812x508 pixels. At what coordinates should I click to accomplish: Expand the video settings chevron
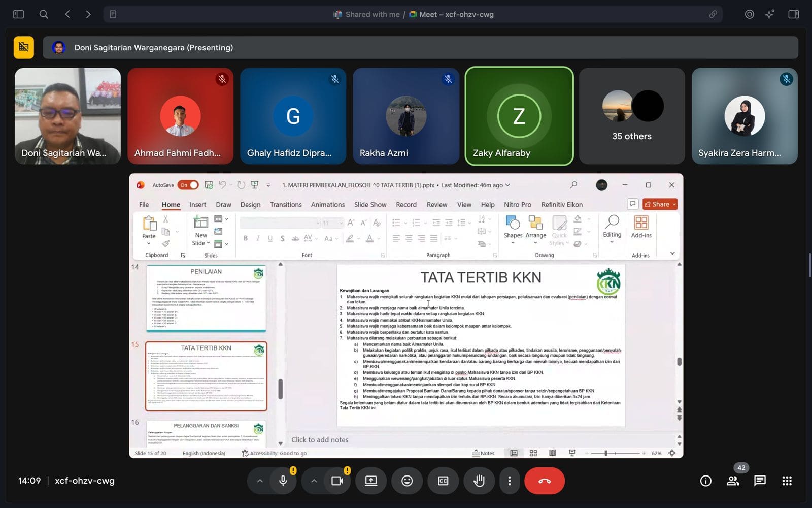[314, 481]
